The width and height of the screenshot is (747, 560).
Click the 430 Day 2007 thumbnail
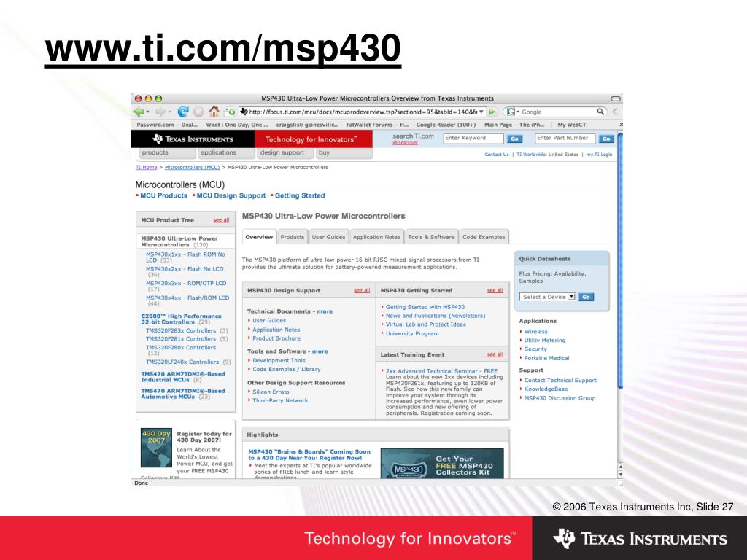tap(156, 448)
